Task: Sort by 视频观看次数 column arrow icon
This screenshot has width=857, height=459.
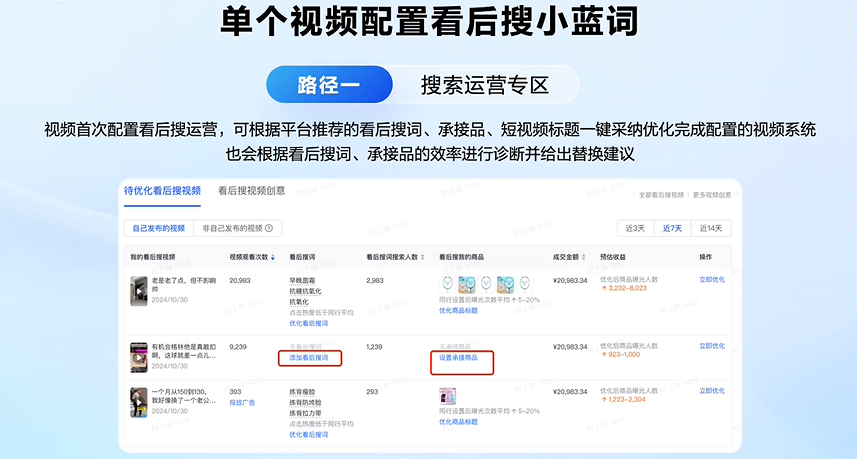Action: pyautogui.click(x=273, y=258)
